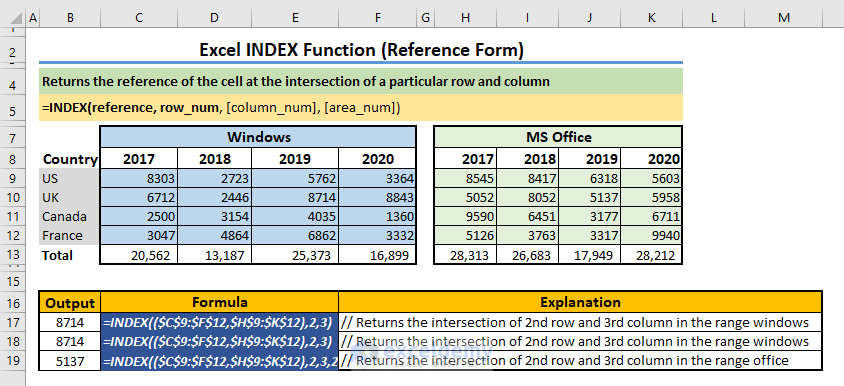Select MS Office cell 6451
The width and height of the screenshot is (844, 386).
(x=528, y=217)
